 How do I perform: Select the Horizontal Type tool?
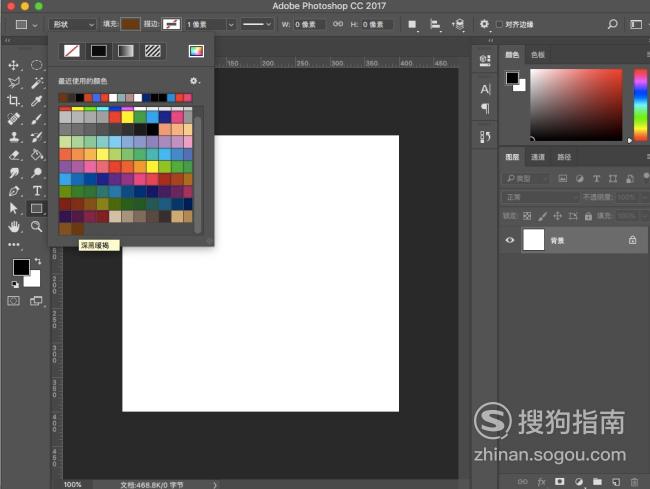click(x=36, y=191)
